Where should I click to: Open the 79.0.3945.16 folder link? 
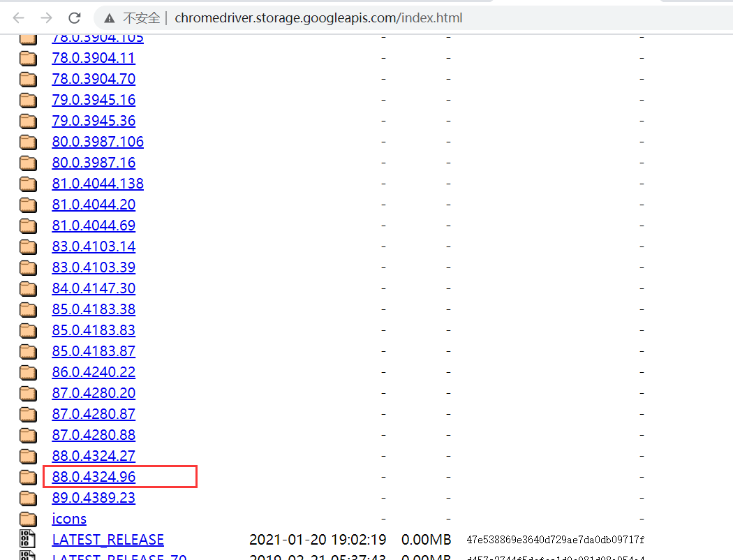tap(94, 100)
